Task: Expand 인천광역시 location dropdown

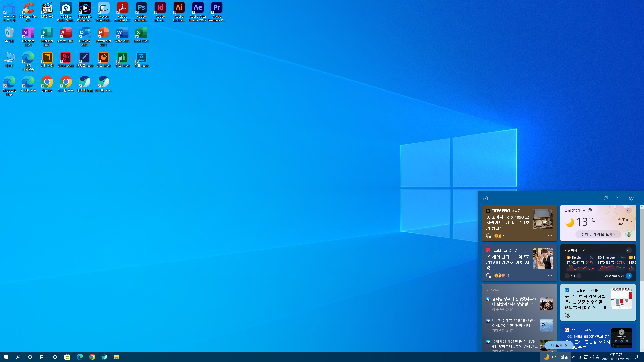Action: 584,210
